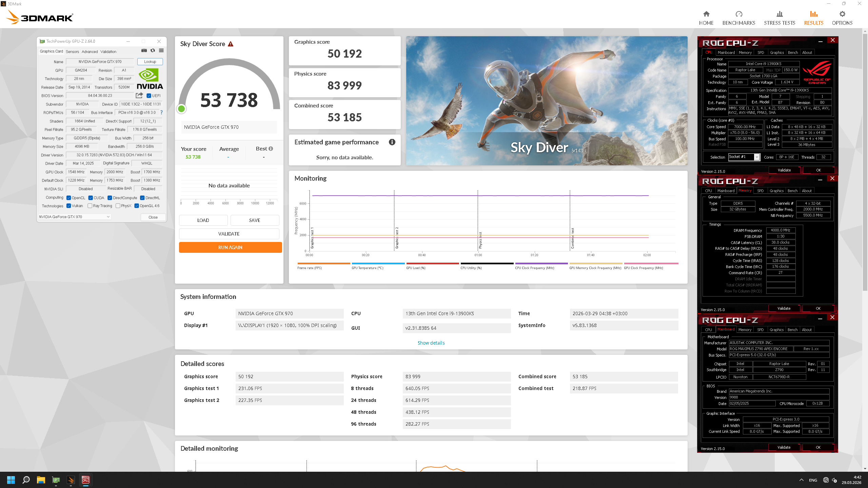This screenshot has width=868, height=488.
Task: Click the Bus Interface question mark icon
Action: click(x=161, y=113)
